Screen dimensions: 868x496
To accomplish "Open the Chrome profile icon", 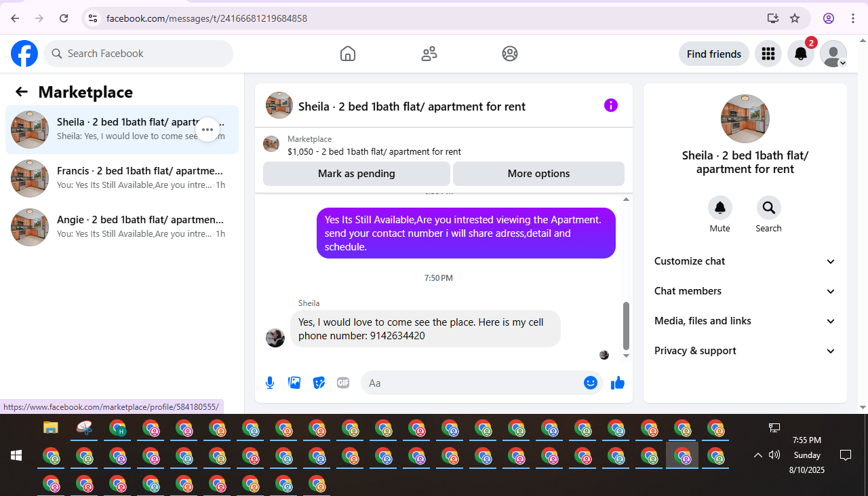I will click(x=829, y=18).
